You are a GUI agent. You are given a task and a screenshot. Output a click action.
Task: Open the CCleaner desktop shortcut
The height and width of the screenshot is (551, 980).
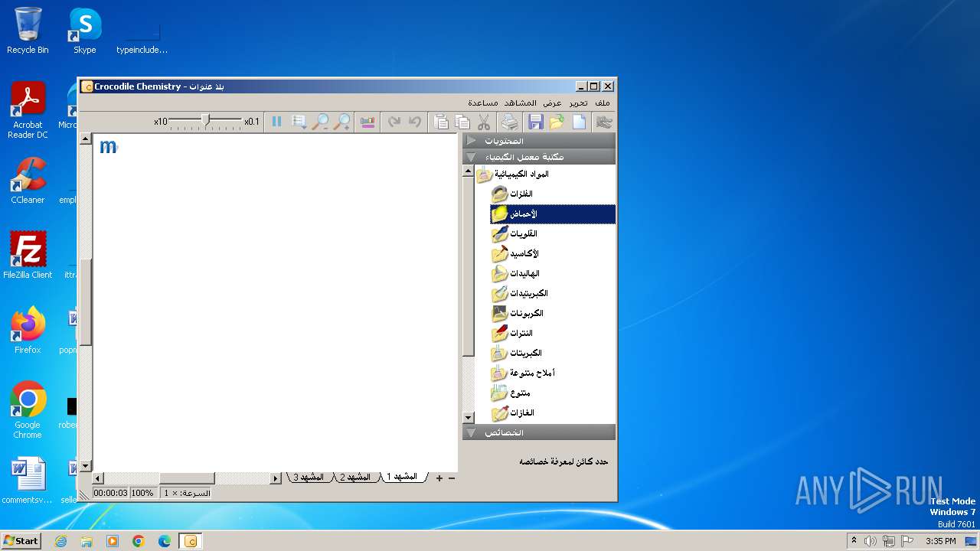(x=28, y=181)
